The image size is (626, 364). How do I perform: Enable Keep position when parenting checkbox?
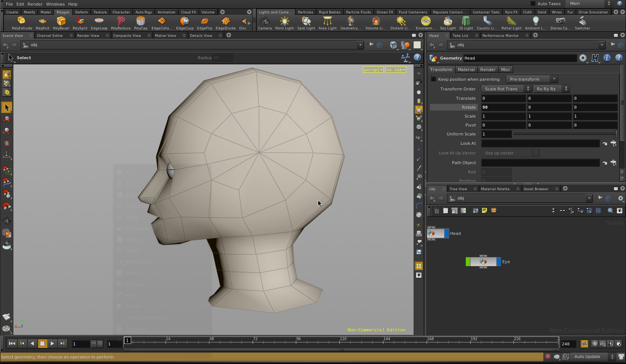433,79
